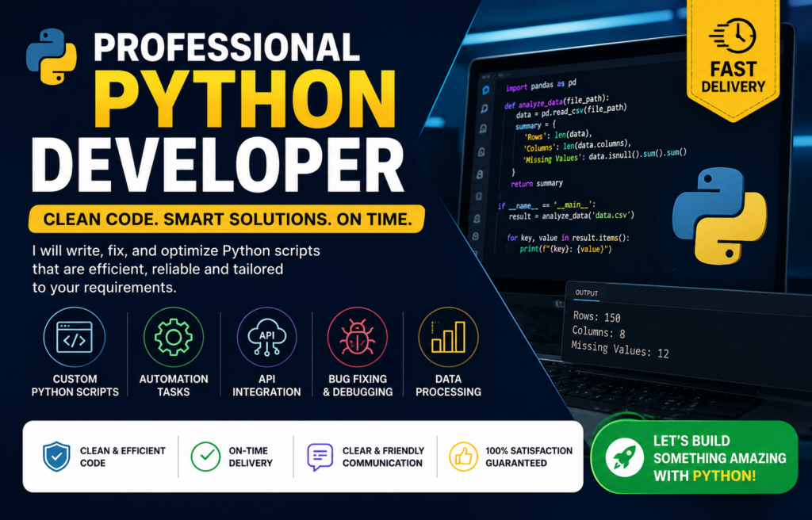
Task: Click the Let's Build Something Amazing button
Action: point(694,457)
